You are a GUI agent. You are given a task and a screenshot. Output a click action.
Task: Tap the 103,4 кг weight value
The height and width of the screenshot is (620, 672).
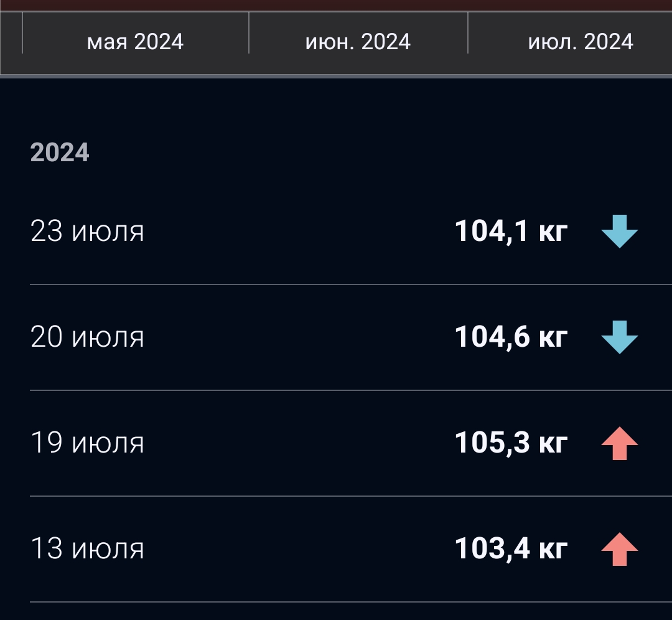[x=511, y=549]
